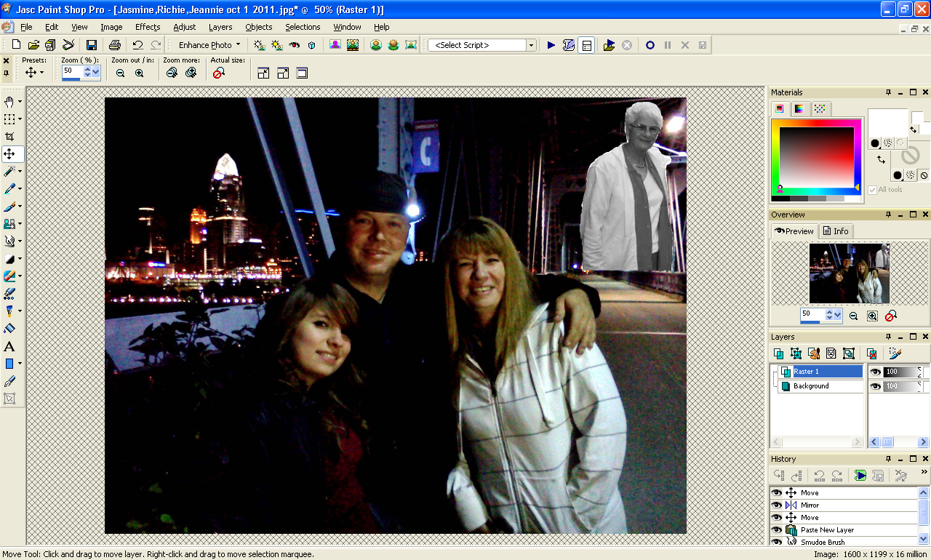This screenshot has width=931, height=560.
Task: Toggle background transparent material button
Action: 924,175
